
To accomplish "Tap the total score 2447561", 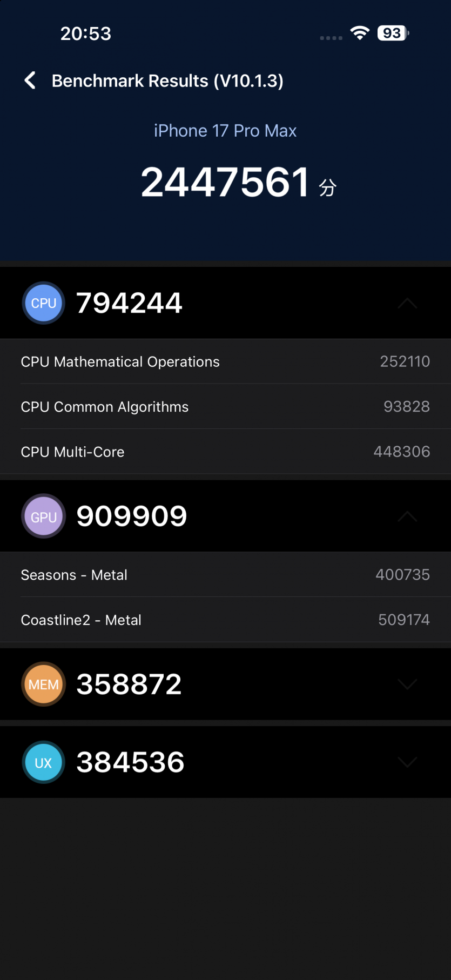I will tap(225, 182).
